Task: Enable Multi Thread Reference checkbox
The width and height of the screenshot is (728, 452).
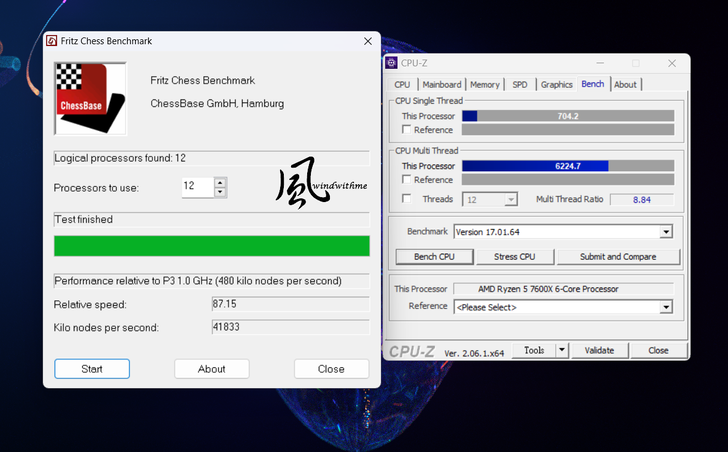Action: click(x=406, y=180)
